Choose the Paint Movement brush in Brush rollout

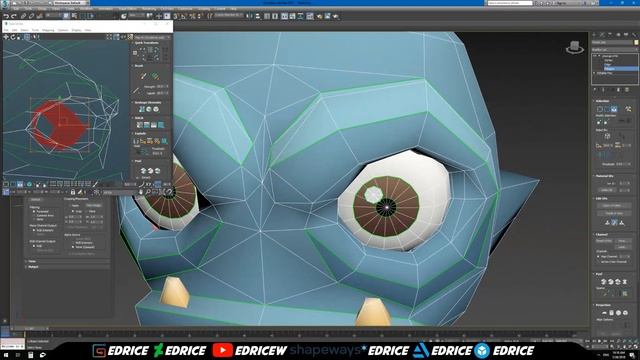tap(143, 76)
